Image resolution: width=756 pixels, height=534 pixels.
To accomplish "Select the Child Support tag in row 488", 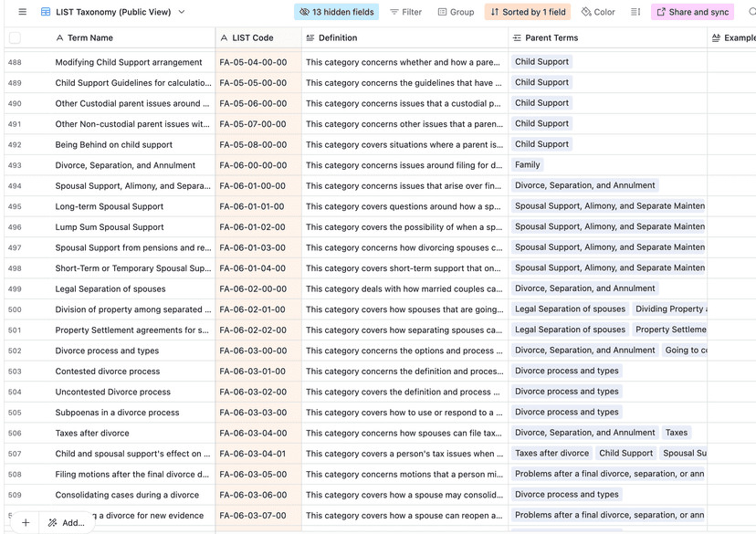I will click(543, 62).
